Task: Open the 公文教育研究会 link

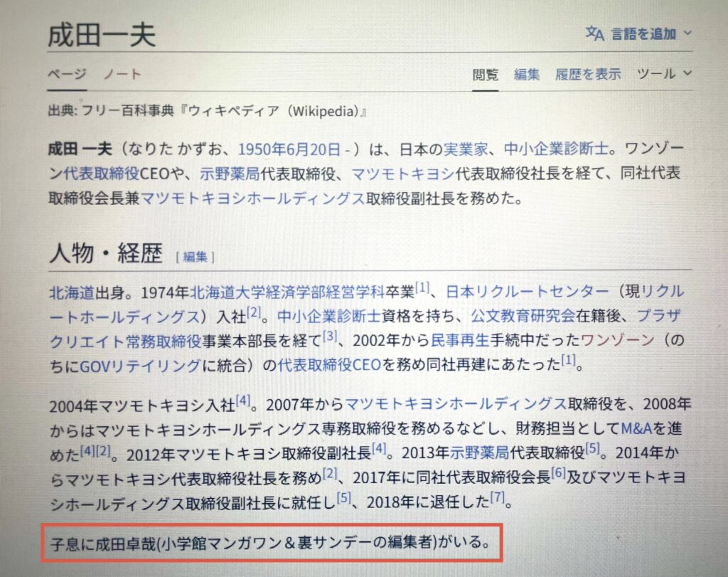Action: pos(523,317)
